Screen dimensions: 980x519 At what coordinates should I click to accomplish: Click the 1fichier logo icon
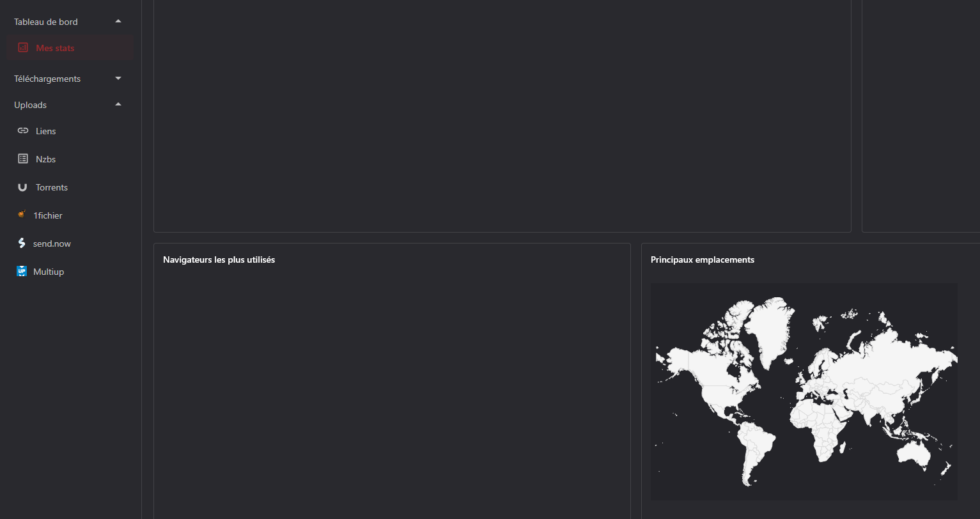[21, 215]
